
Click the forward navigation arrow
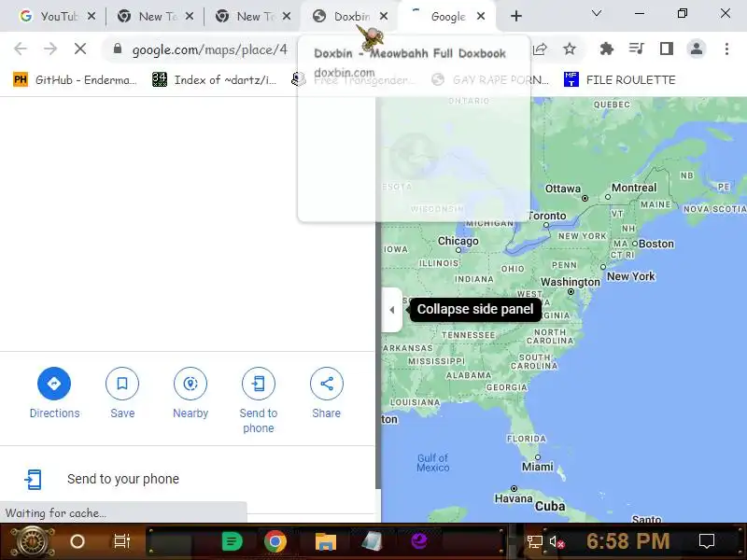(x=50, y=49)
